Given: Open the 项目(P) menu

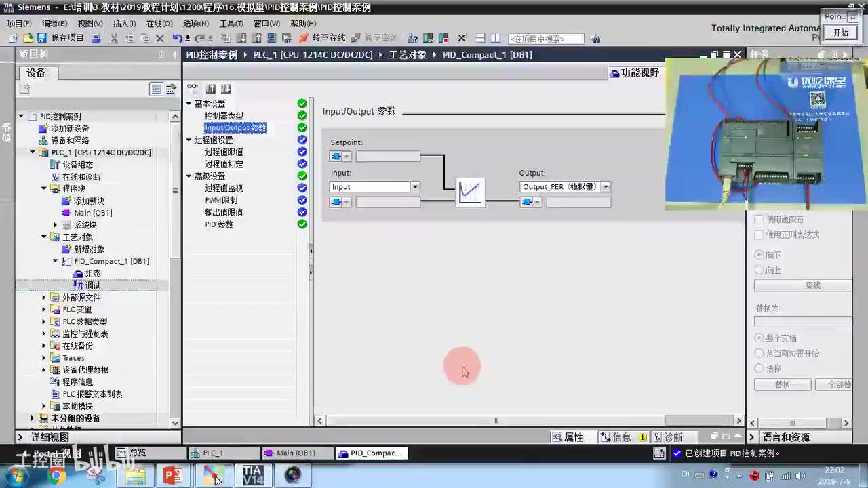Looking at the screenshot, I should tap(19, 23).
